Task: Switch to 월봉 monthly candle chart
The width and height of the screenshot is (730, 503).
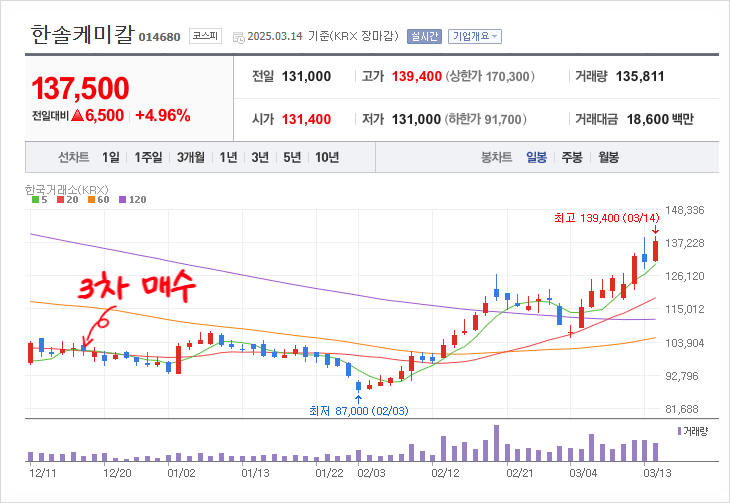Action: (608, 157)
